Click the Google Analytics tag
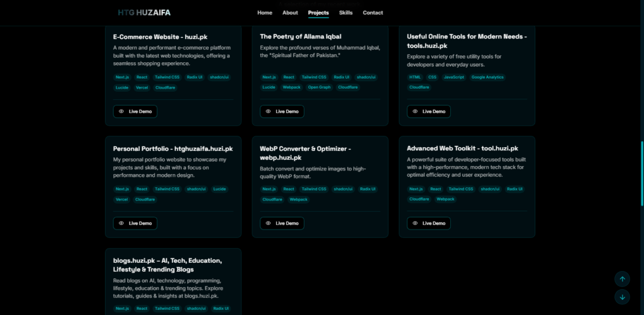 tap(487, 77)
